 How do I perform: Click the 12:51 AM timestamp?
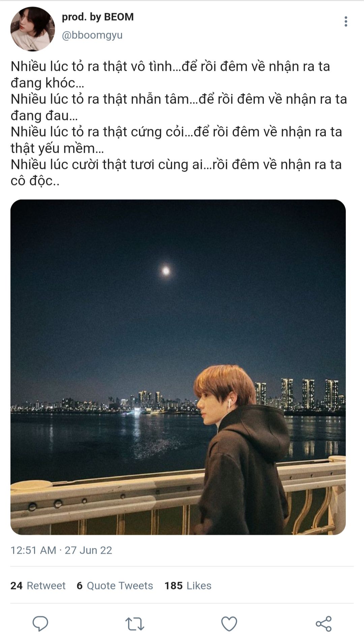33,550
